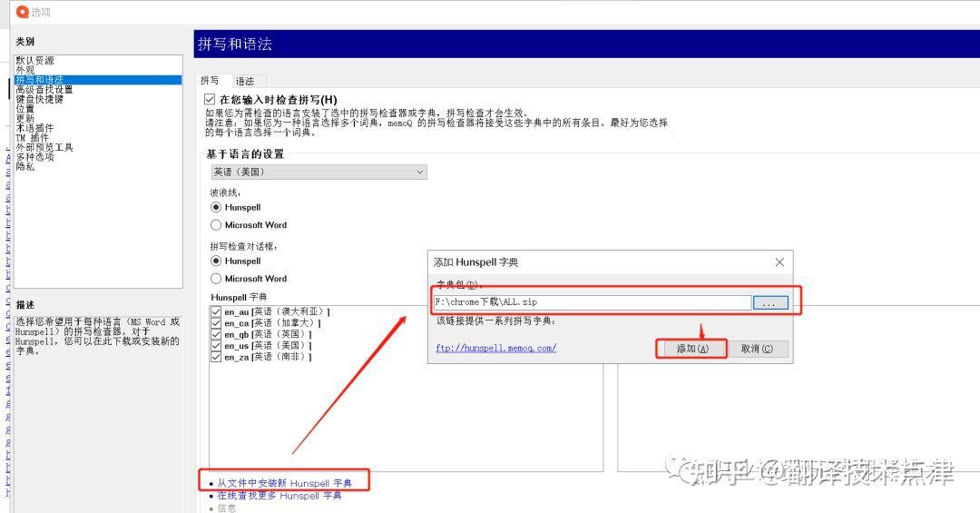Select Microsoft Word for 波浪线
Screen dimensions: 980x513
pos(216,224)
